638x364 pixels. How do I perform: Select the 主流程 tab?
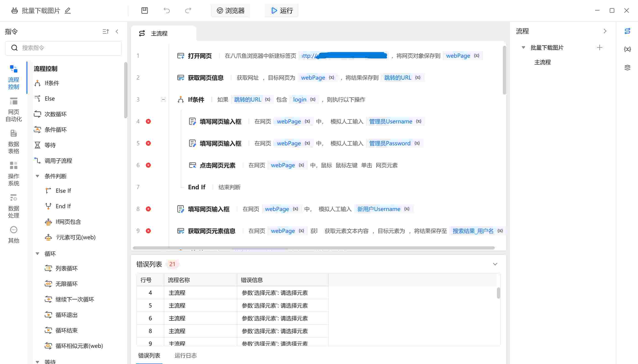click(159, 33)
